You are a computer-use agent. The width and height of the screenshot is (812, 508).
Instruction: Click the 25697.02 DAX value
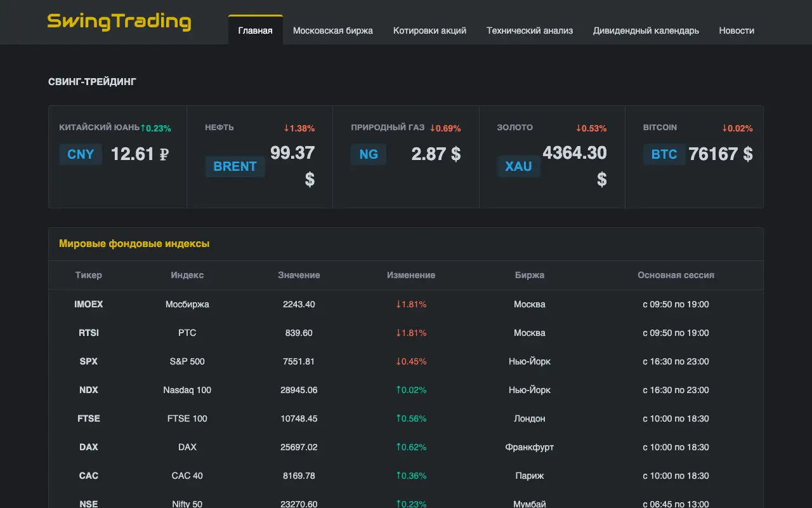coord(299,447)
